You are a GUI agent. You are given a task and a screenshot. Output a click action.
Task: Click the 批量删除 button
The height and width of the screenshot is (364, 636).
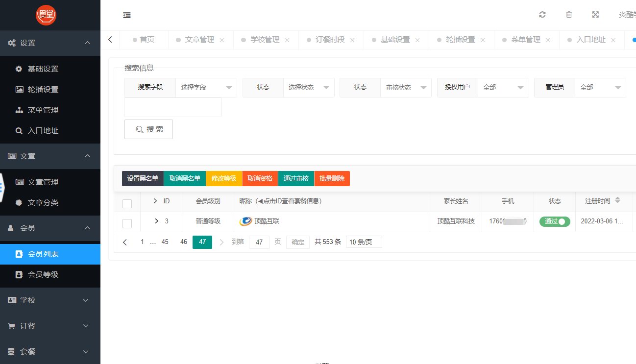[332, 178]
